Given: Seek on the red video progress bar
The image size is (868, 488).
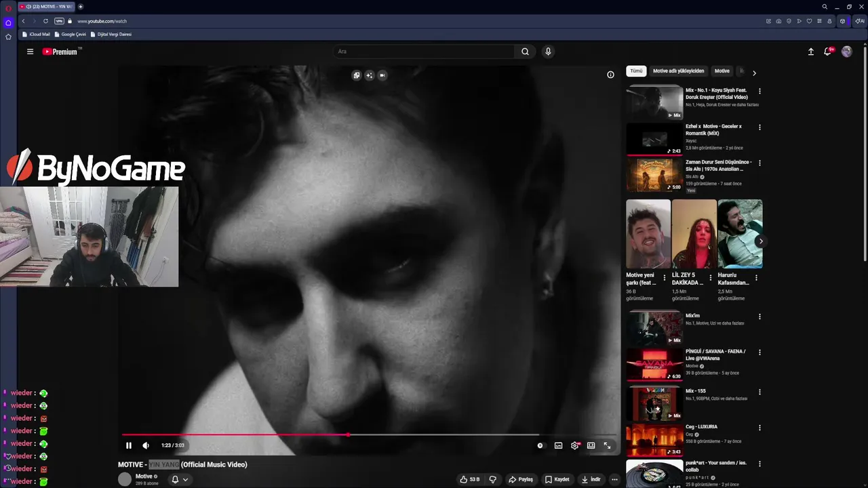Looking at the screenshot, I should click(x=369, y=434).
